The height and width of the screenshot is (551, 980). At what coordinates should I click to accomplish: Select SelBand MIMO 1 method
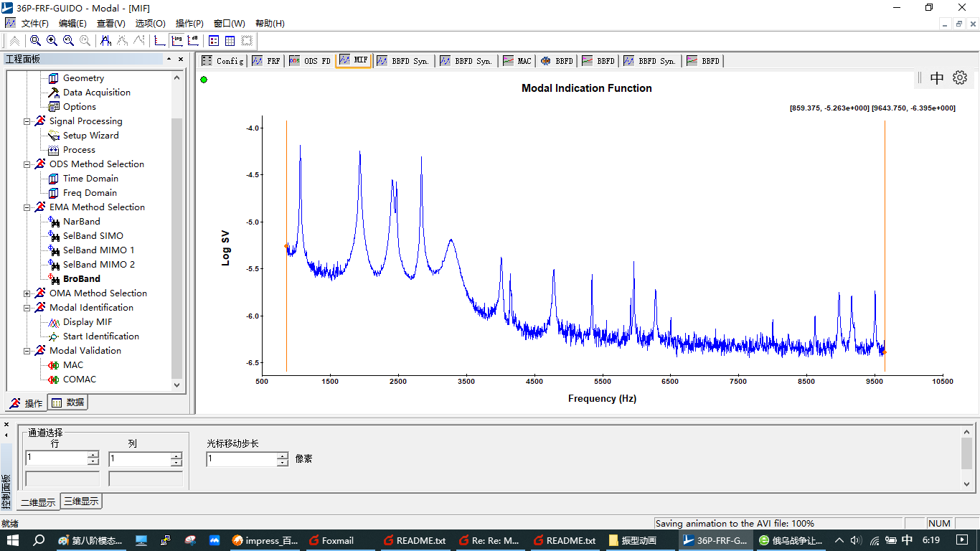[98, 250]
